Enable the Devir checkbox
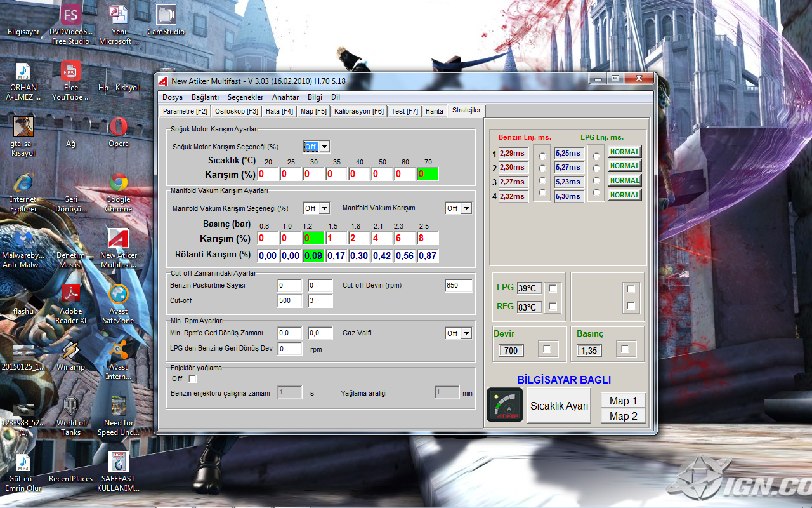Viewport: 812px width, 508px height. (547, 349)
